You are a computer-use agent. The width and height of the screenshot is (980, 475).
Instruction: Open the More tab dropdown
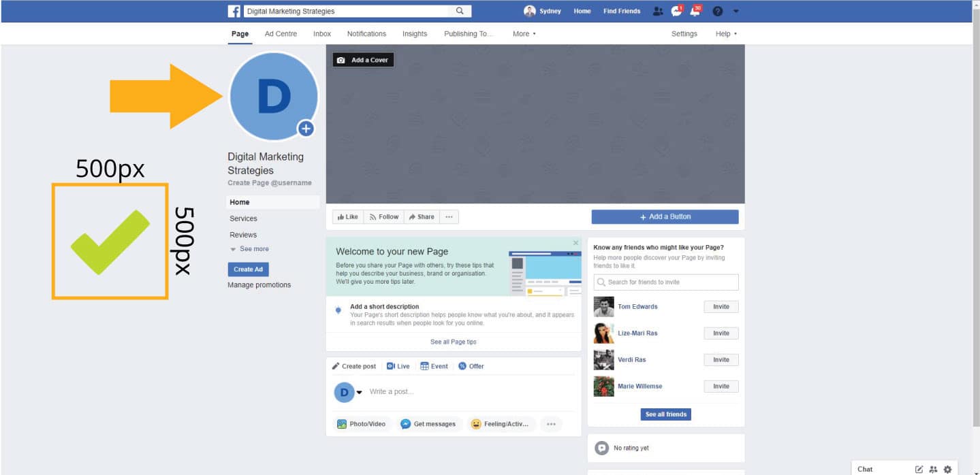(524, 33)
